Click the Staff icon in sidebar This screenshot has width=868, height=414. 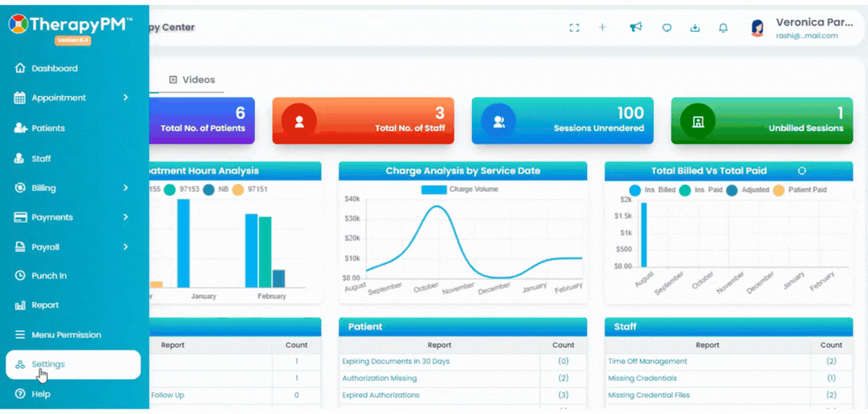click(20, 159)
